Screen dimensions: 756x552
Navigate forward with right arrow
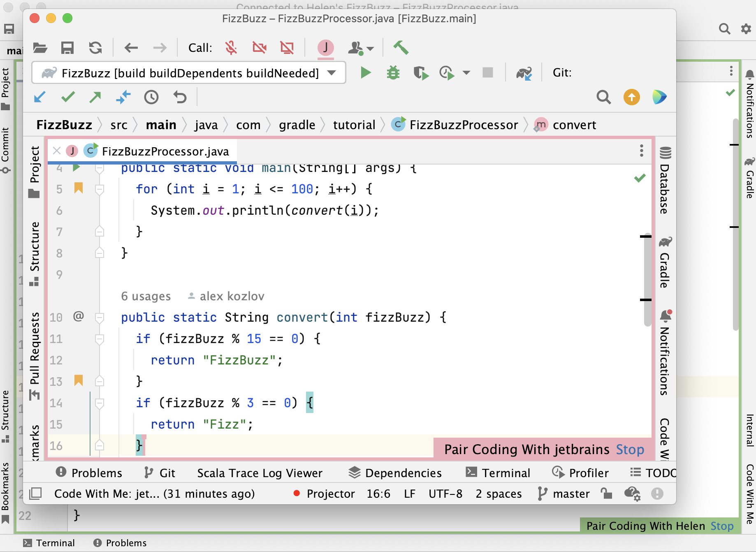[160, 48]
